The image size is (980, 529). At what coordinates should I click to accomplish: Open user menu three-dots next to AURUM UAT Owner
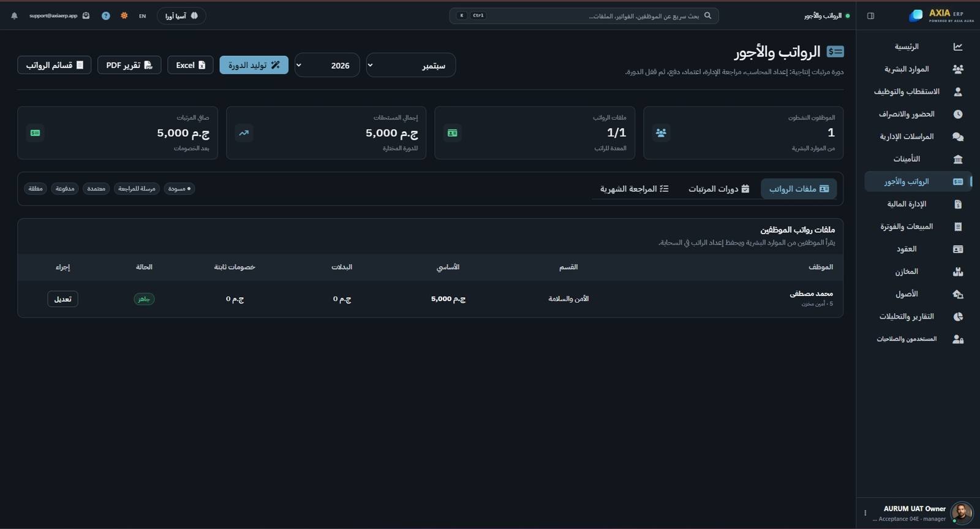(865, 513)
